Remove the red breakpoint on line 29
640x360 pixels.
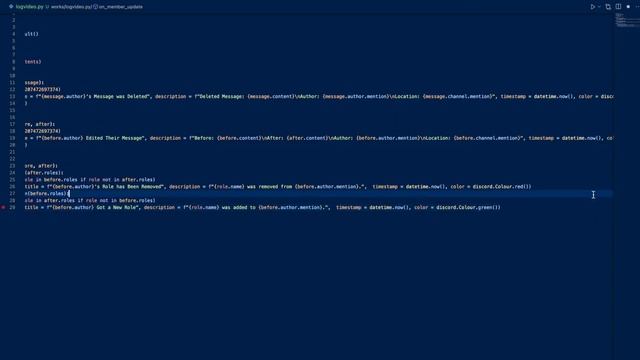tap(3, 207)
